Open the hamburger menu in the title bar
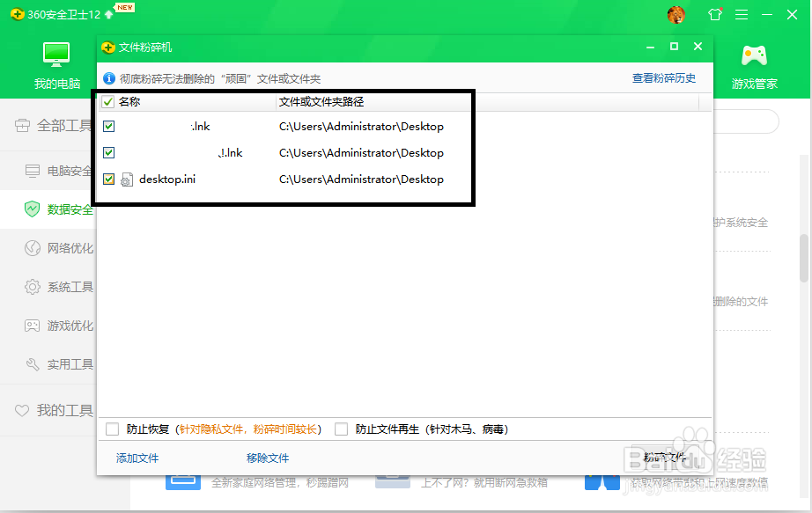This screenshot has height=513, width=812. tap(741, 14)
